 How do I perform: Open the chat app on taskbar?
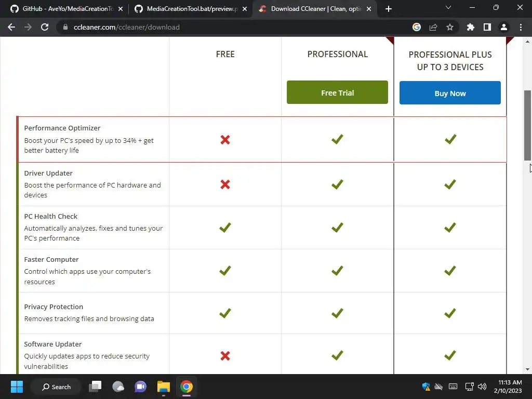[x=140, y=387]
